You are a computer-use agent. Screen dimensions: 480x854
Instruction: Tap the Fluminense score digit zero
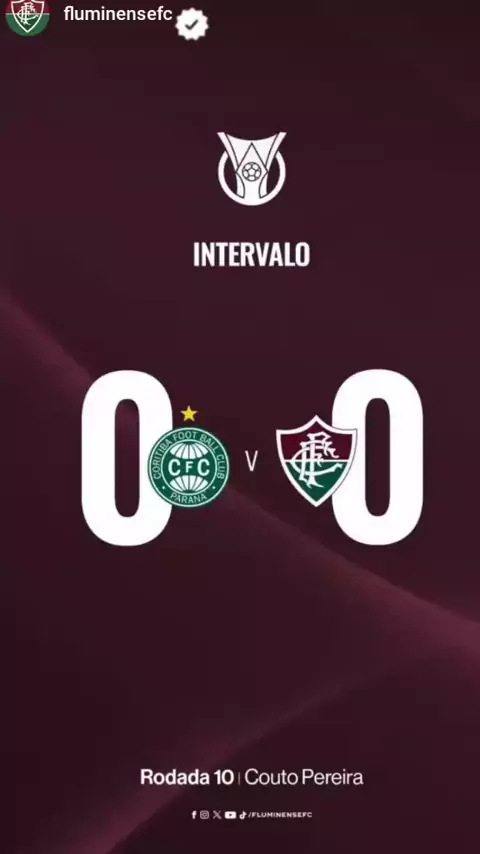(378, 458)
